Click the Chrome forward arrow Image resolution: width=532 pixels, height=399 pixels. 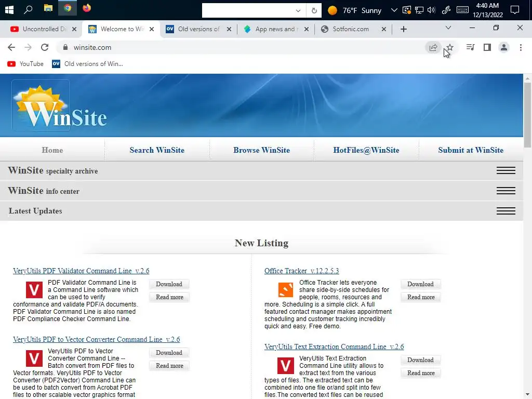[28, 47]
